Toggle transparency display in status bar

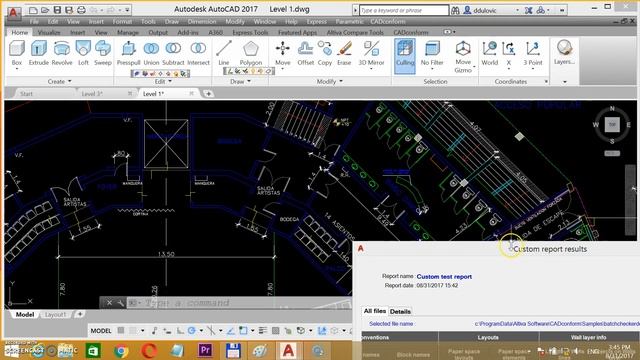tap(276, 330)
